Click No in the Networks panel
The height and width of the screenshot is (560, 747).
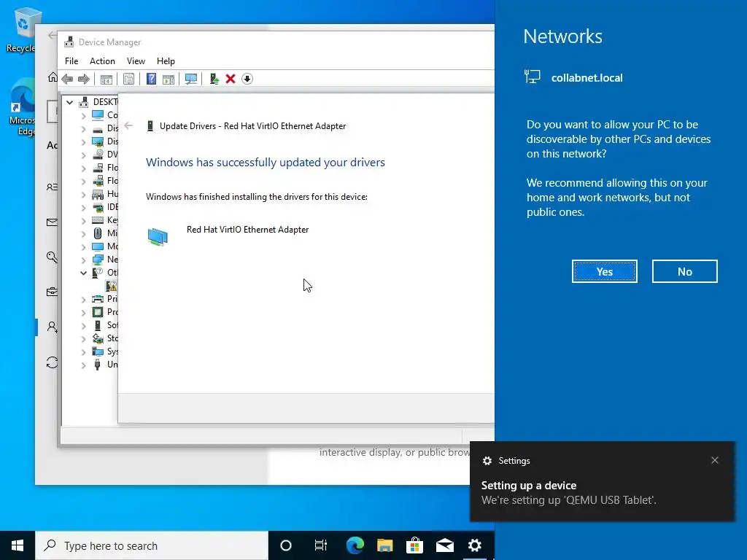pyautogui.click(x=684, y=271)
